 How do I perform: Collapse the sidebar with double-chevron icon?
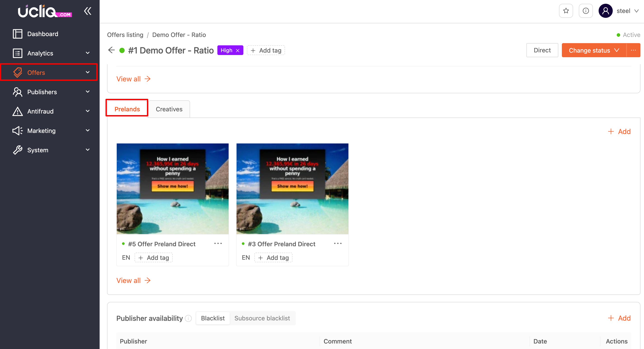pos(87,11)
